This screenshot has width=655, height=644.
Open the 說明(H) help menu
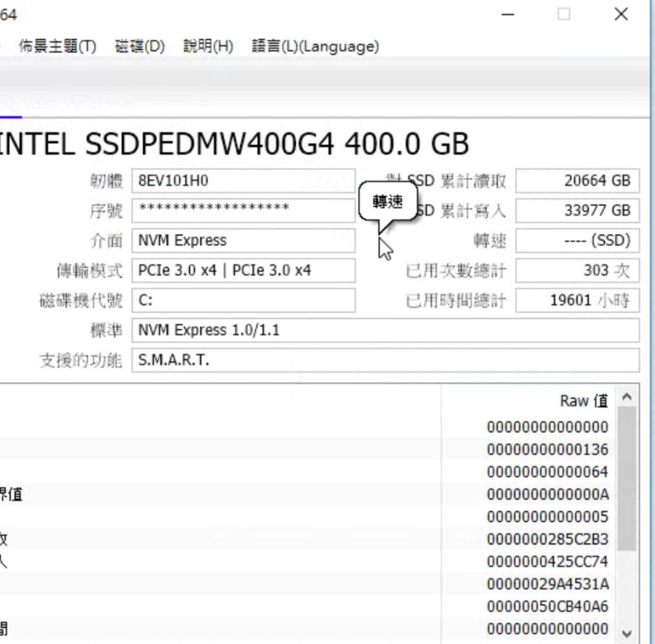point(208,47)
